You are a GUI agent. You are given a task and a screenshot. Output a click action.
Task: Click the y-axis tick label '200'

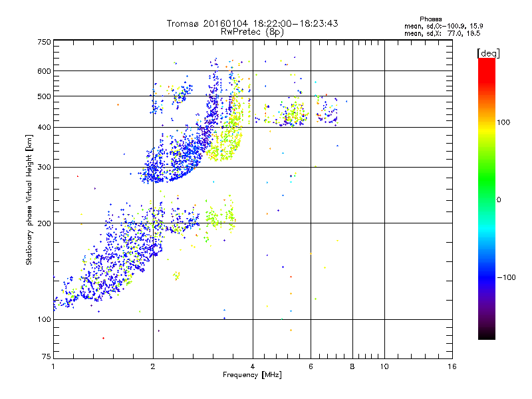tap(44, 223)
